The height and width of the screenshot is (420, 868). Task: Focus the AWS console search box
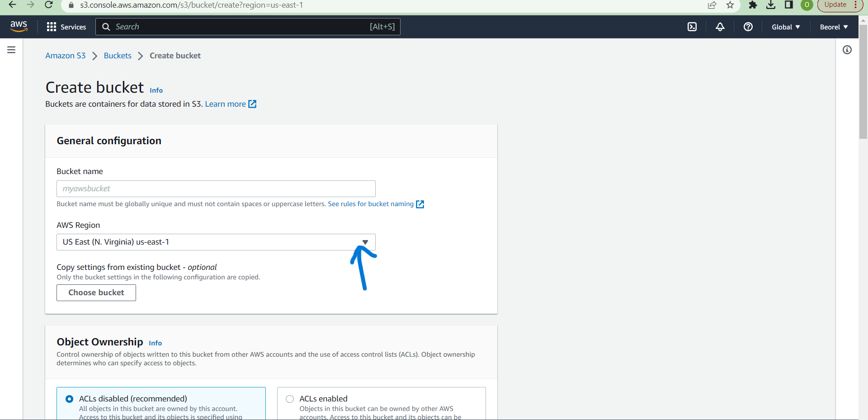click(248, 27)
